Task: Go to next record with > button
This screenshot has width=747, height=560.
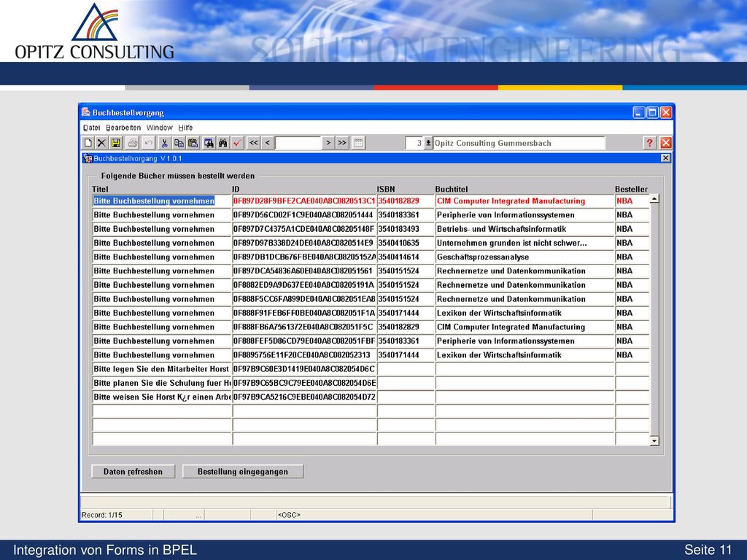Action: 328,143
